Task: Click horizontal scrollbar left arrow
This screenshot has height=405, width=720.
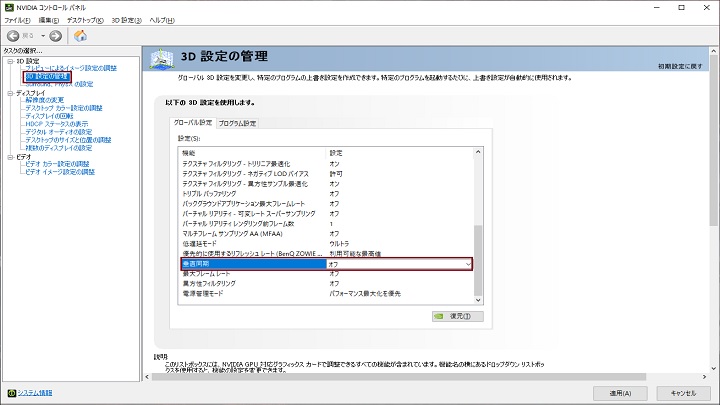Action: coord(147,377)
